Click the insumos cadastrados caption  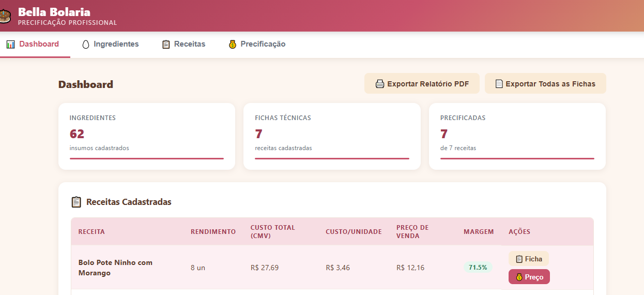[99, 148]
